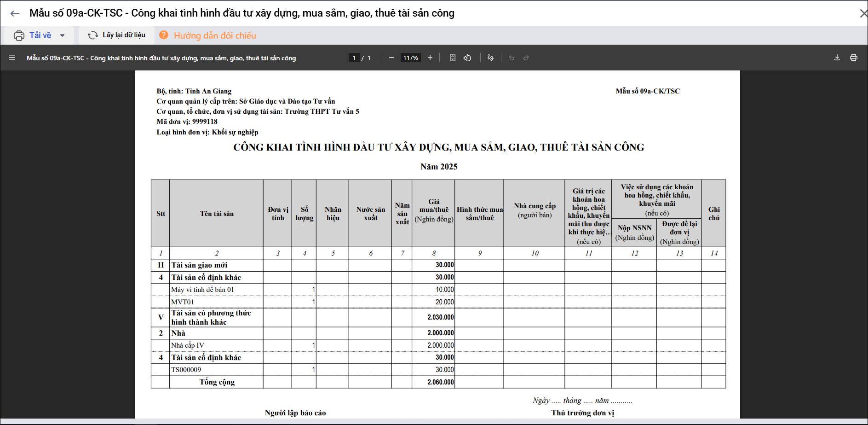Click the orange question mark help icon
The width and height of the screenshot is (868, 425).
point(163,35)
